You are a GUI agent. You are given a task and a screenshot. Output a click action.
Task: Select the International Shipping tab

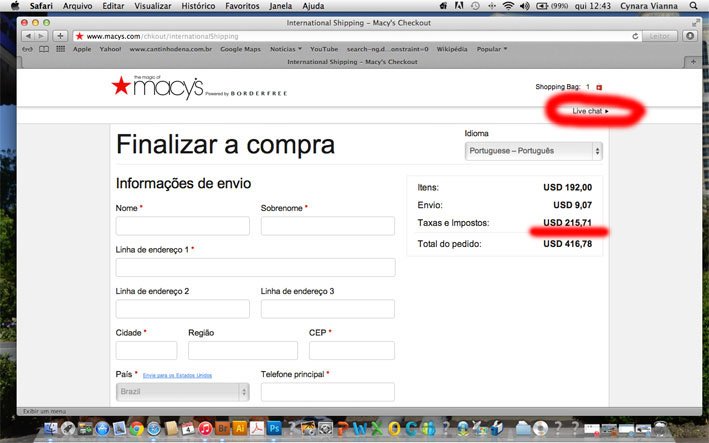tap(352, 62)
